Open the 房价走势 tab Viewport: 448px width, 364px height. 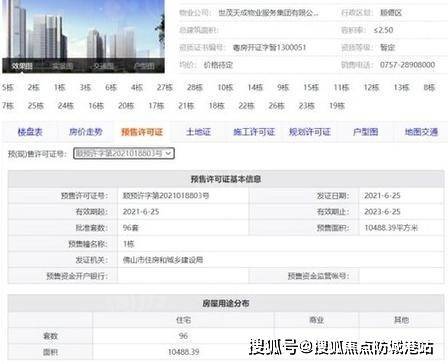tap(86, 132)
